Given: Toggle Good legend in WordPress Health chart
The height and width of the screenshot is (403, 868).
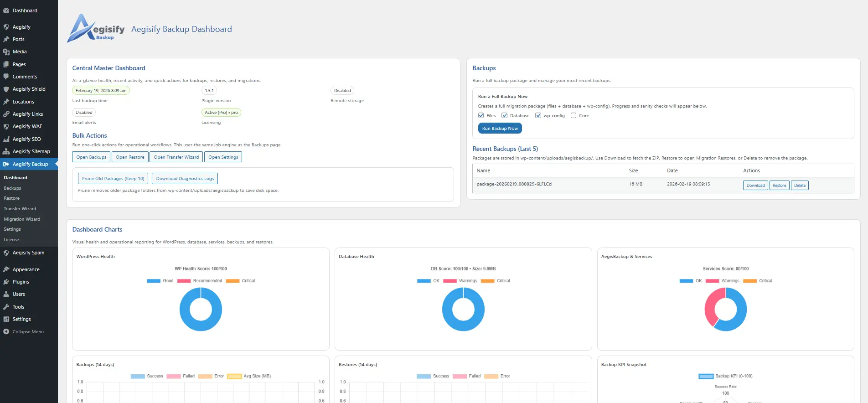Looking at the screenshot, I should coord(160,281).
